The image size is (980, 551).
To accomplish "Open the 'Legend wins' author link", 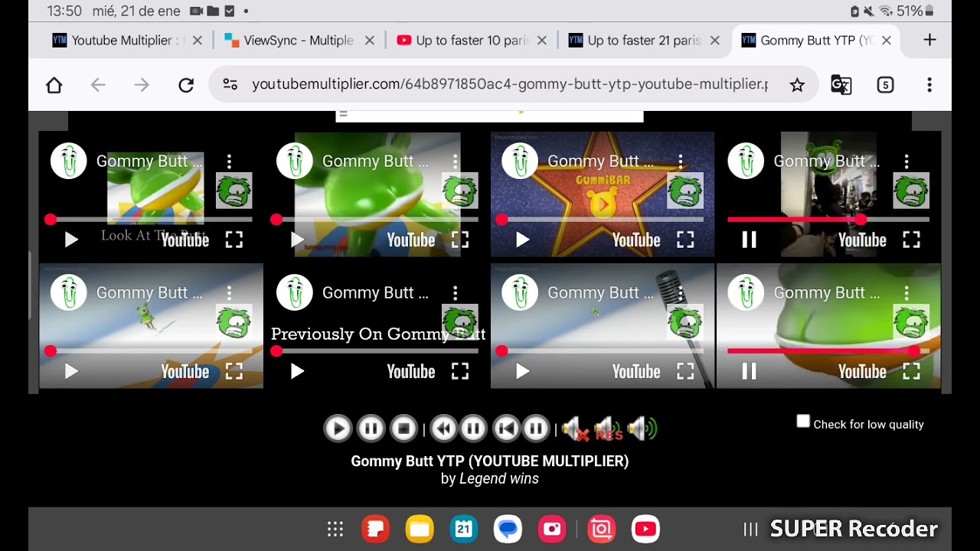I will pos(499,479).
